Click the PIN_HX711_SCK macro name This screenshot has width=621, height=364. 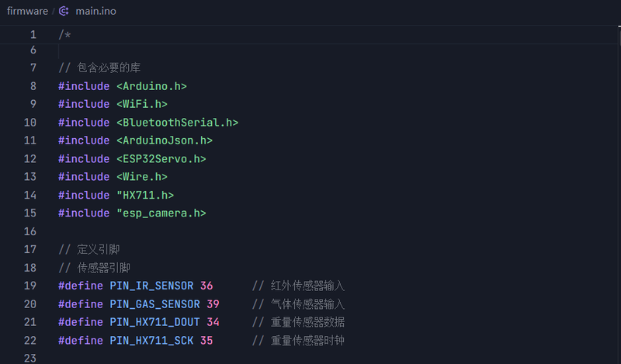coord(151,341)
